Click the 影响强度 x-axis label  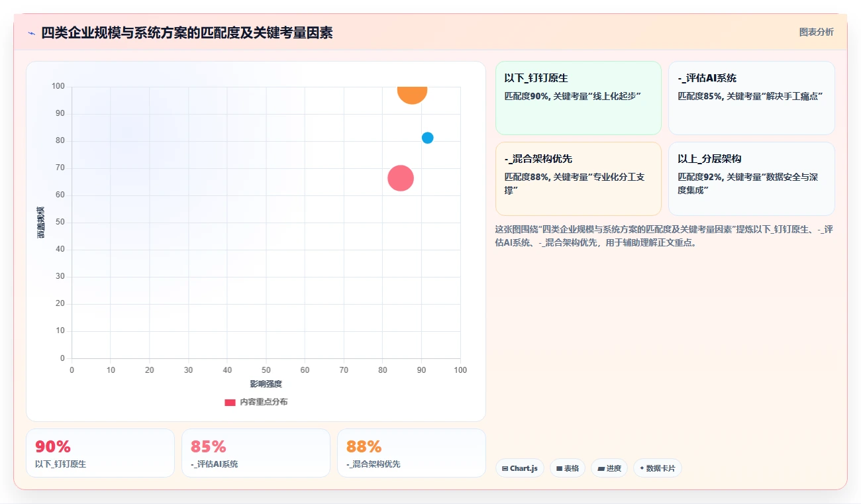[x=266, y=384]
